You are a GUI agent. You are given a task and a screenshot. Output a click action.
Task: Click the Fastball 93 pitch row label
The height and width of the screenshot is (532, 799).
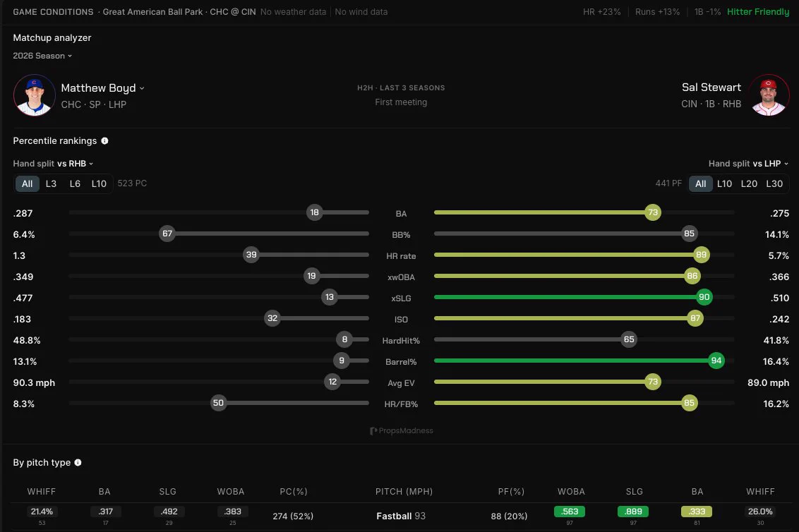401,516
